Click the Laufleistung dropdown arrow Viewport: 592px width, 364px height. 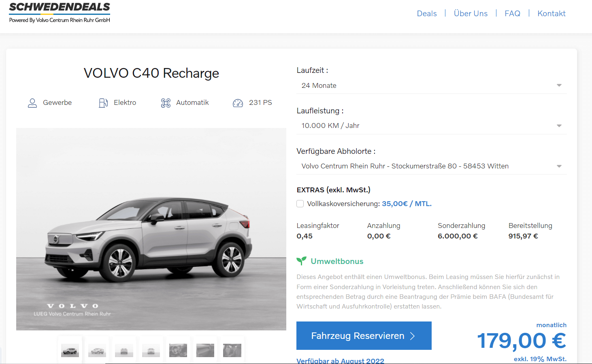coord(559,126)
